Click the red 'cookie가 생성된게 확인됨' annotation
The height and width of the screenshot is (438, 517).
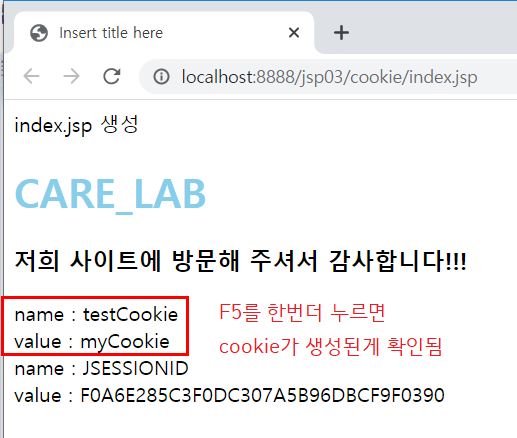(331, 347)
